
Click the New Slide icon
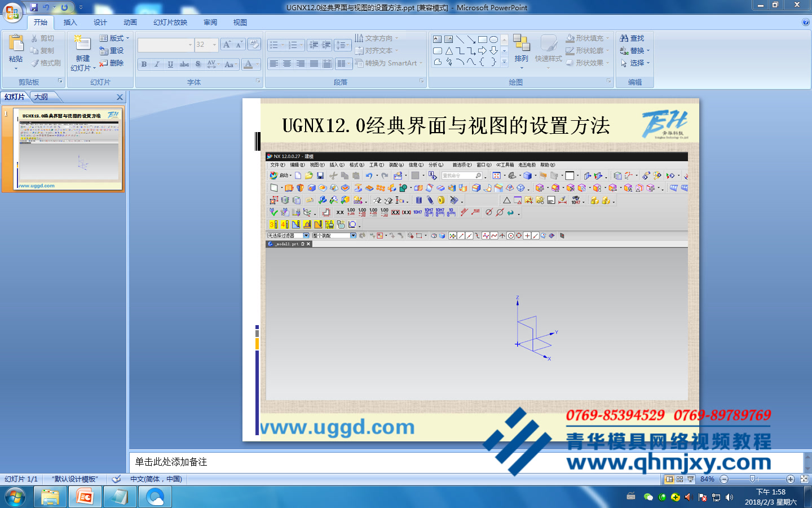pyautogui.click(x=82, y=44)
